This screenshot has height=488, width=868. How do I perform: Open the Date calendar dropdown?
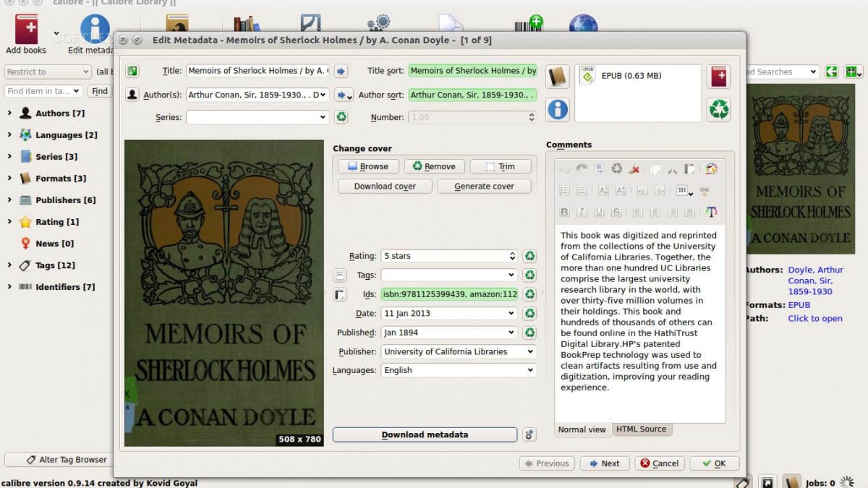click(511, 314)
